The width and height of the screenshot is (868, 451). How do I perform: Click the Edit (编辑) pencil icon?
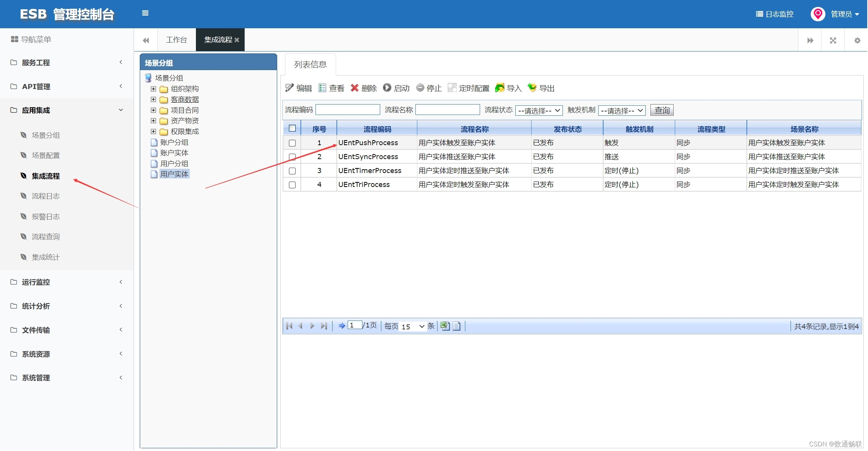pos(289,88)
